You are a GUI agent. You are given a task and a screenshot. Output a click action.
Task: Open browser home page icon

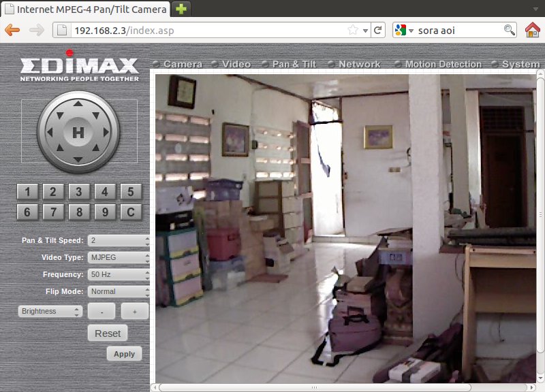point(533,30)
